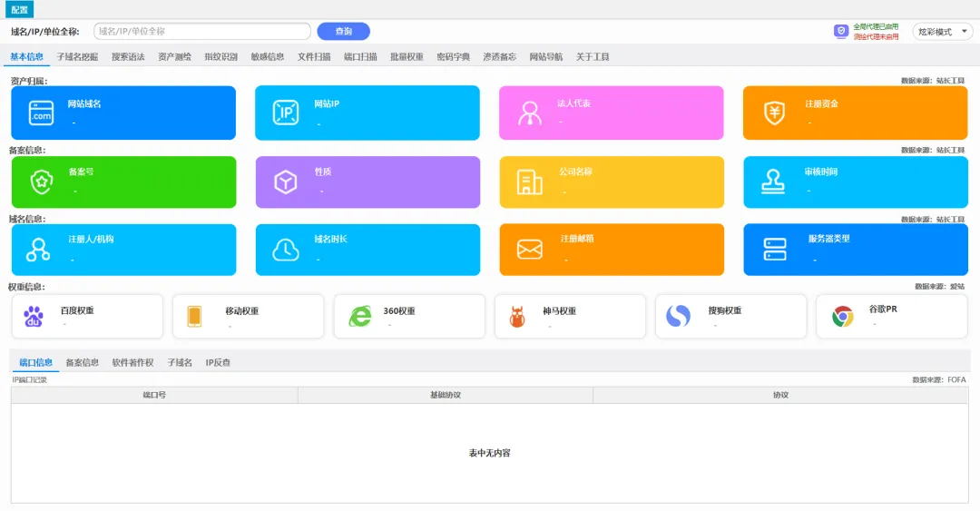Click the .com icon in 网站域名 card
Screen dimensions: 980x511
pyautogui.click(x=42, y=113)
